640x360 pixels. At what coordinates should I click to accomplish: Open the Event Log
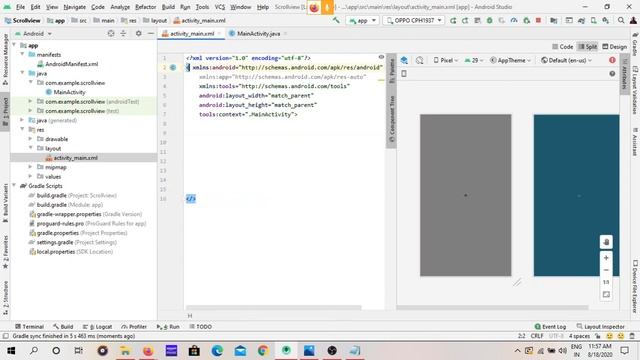550,327
